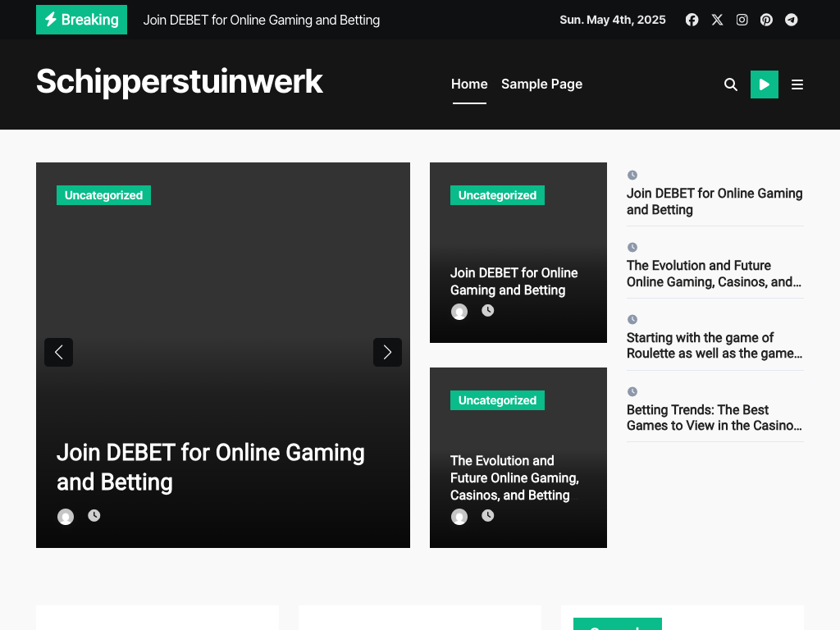
Task: Click Uncategorized tag on main slider
Action: tap(103, 195)
